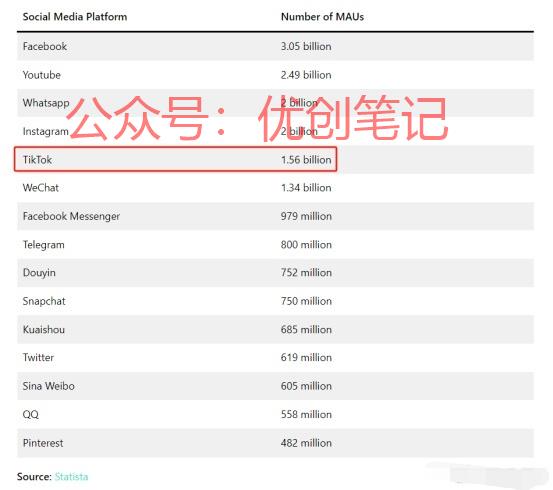Select the '482 million' value
The image size is (553, 490).
(306, 443)
